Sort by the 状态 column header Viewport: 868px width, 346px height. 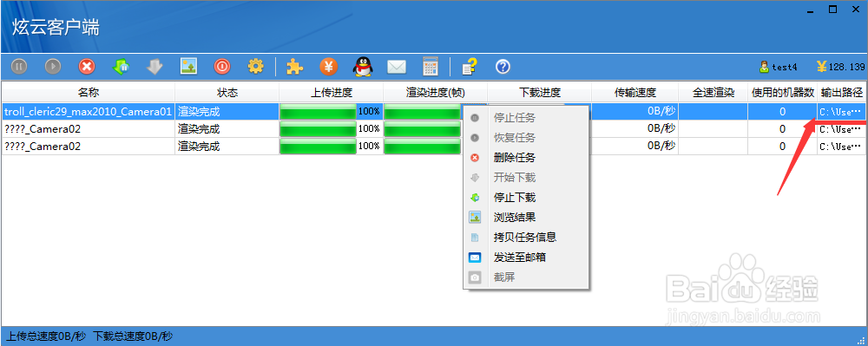(x=227, y=92)
